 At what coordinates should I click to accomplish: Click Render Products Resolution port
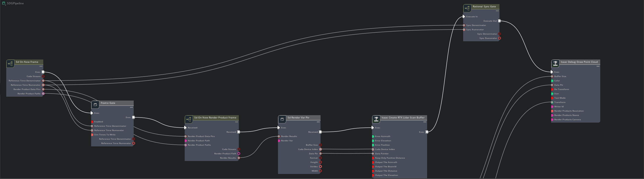(x=552, y=111)
